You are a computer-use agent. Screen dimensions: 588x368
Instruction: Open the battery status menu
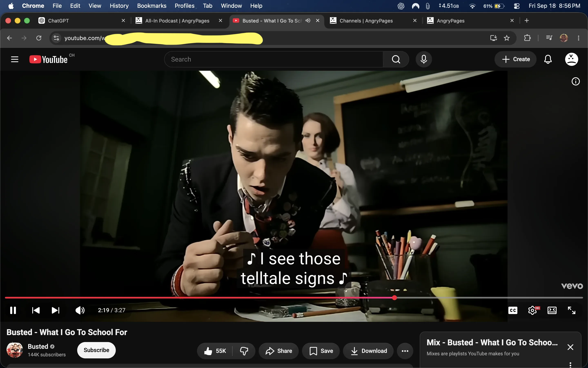coord(494,6)
